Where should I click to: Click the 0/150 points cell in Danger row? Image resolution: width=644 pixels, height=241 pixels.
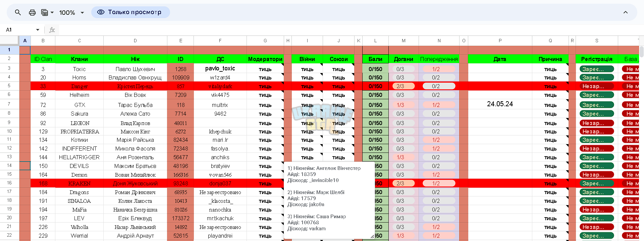[x=375, y=86]
